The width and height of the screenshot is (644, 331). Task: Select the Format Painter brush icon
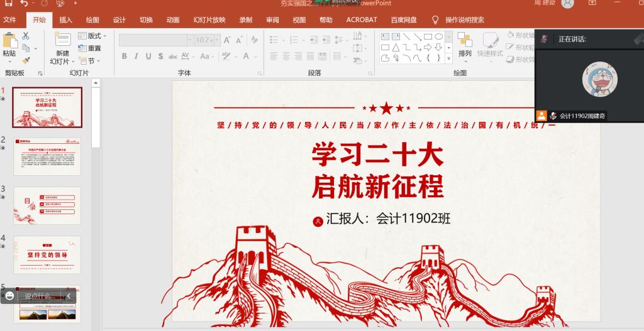26,60
